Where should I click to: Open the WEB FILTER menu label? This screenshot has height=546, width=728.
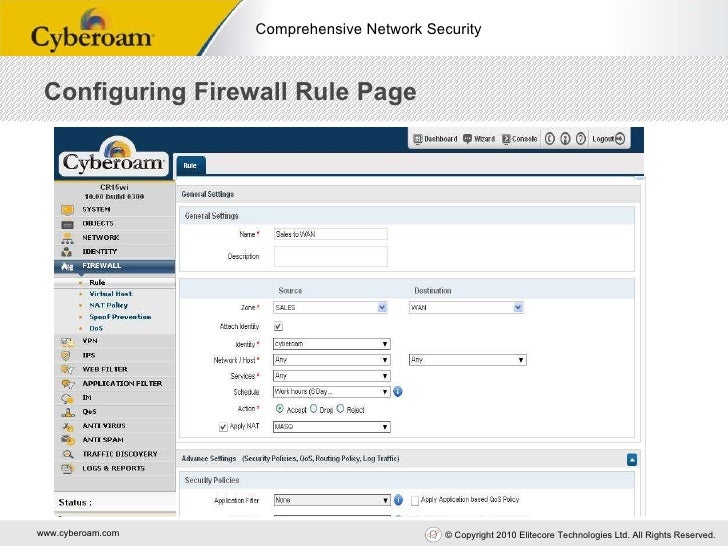pos(105,370)
